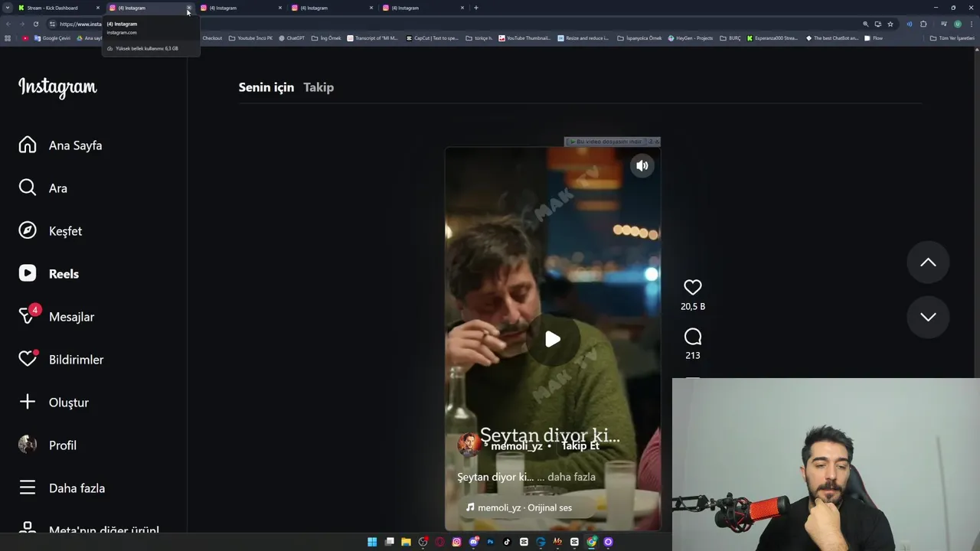Open a new browser tab
The width and height of the screenshot is (980, 551).
point(476,8)
